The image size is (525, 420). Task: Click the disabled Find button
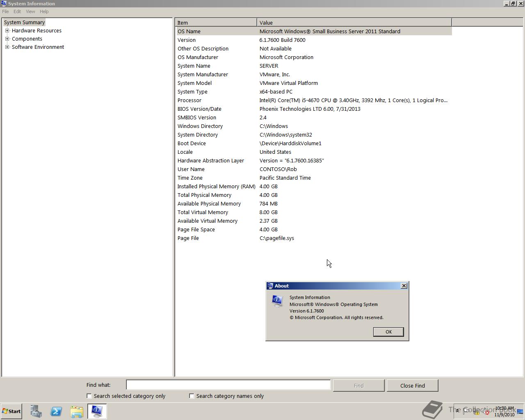coord(358,386)
